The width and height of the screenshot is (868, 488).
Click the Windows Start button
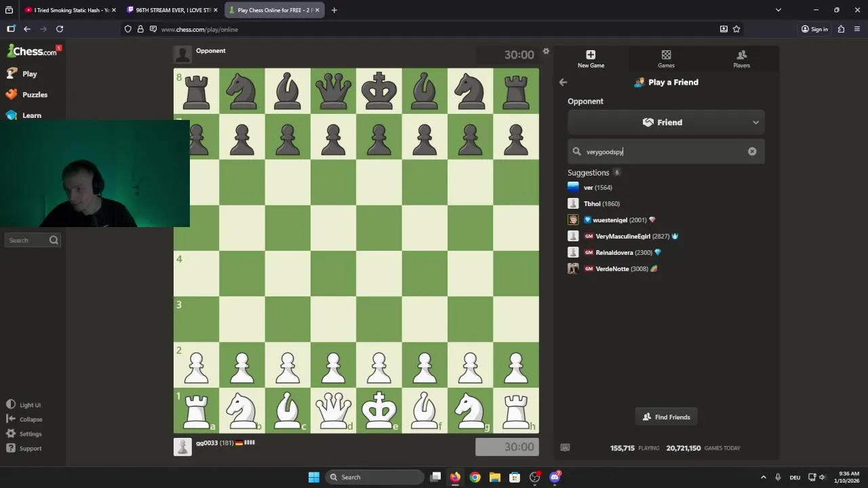point(314,477)
